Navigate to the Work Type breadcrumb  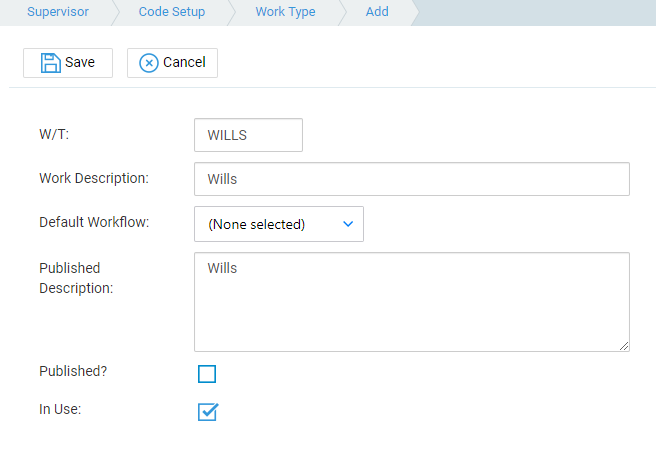pyautogui.click(x=286, y=12)
